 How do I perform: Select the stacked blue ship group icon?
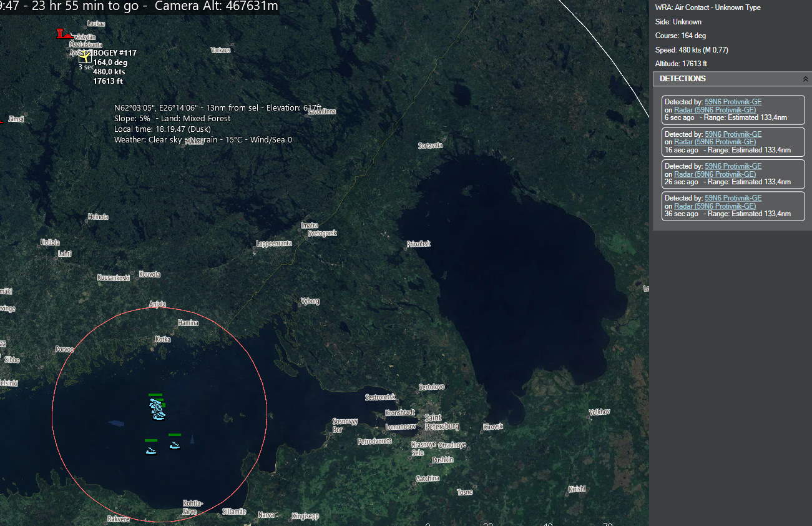(x=157, y=409)
